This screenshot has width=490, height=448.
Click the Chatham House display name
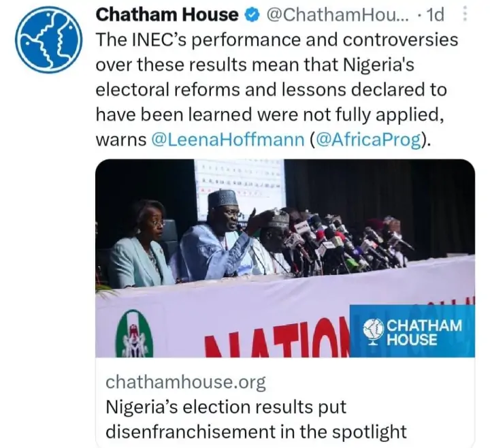click(167, 14)
